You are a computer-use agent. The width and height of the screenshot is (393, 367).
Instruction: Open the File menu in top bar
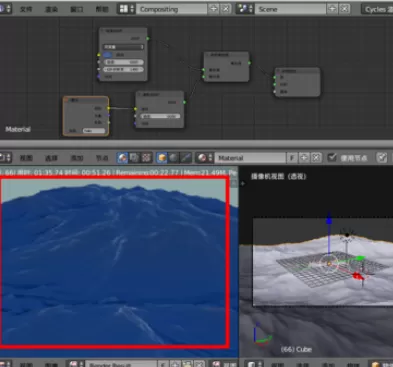pyautogui.click(x=26, y=9)
